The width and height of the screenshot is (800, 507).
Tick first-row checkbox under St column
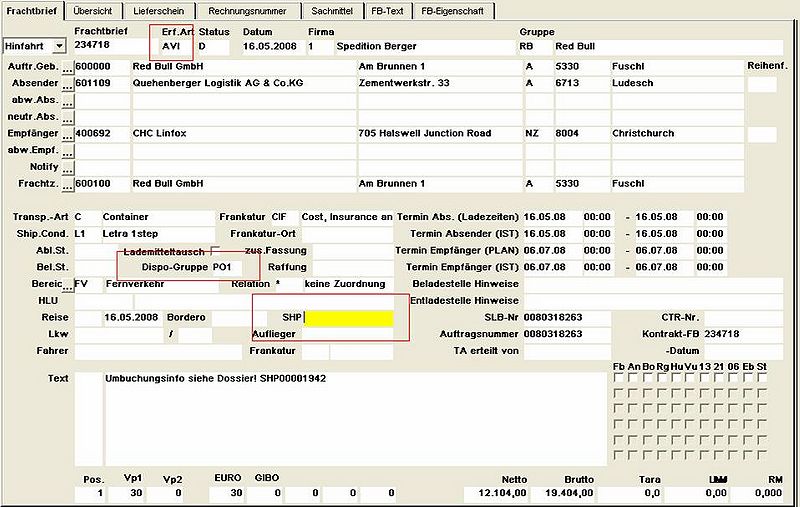click(x=762, y=378)
